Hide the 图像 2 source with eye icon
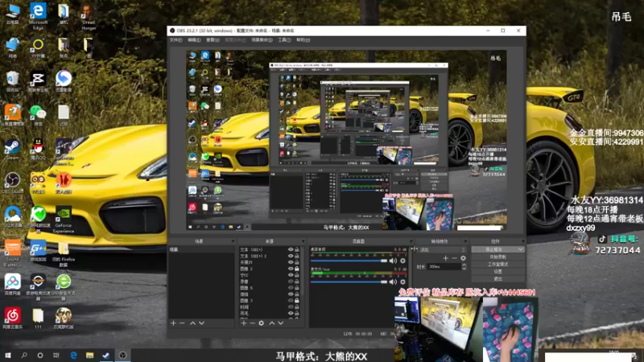The image size is (644, 362). point(291,269)
